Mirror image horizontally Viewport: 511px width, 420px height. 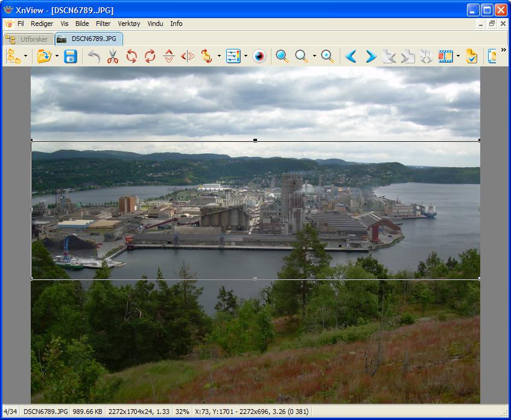(x=188, y=56)
